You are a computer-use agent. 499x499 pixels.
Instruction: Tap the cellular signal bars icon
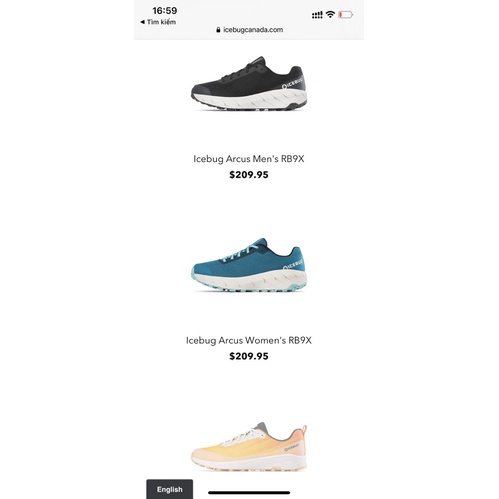click(x=317, y=15)
